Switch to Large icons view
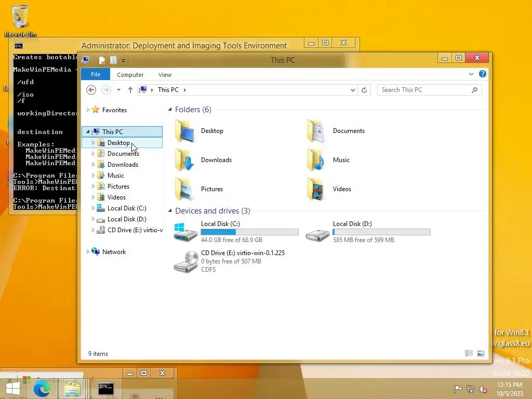Screen dimensions: 532x399 (481, 353)
